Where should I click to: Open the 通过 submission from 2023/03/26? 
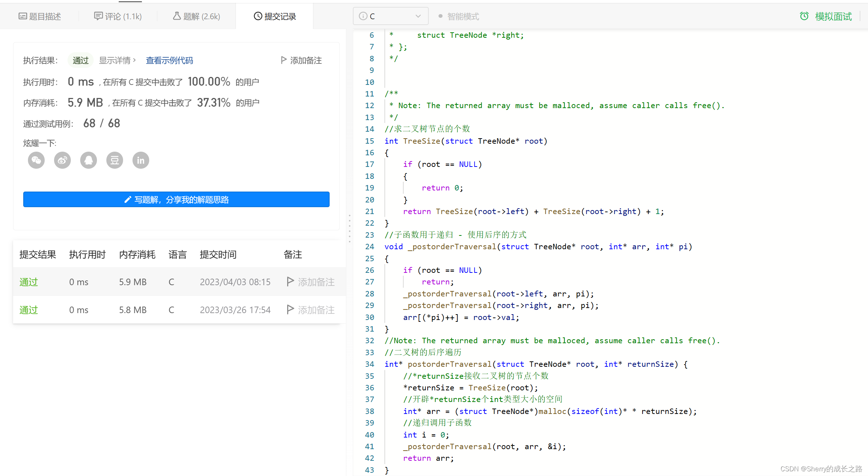tap(29, 310)
